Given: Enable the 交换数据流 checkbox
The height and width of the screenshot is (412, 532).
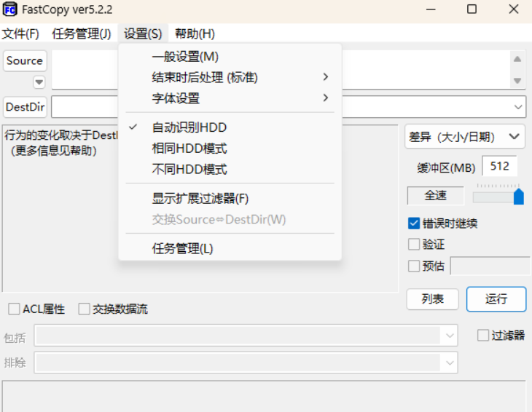Looking at the screenshot, I should [84, 309].
